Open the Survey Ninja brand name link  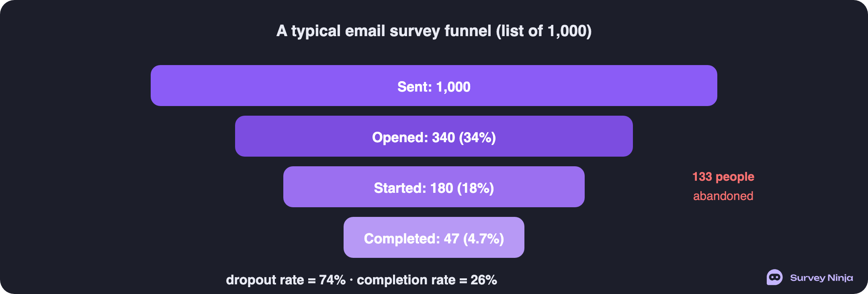click(821, 278)
